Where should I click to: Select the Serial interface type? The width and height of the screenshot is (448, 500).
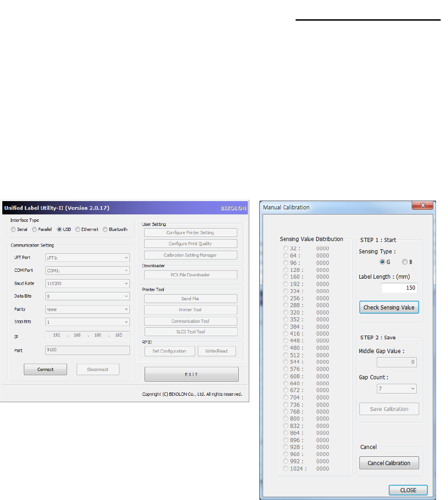(13, 229)
